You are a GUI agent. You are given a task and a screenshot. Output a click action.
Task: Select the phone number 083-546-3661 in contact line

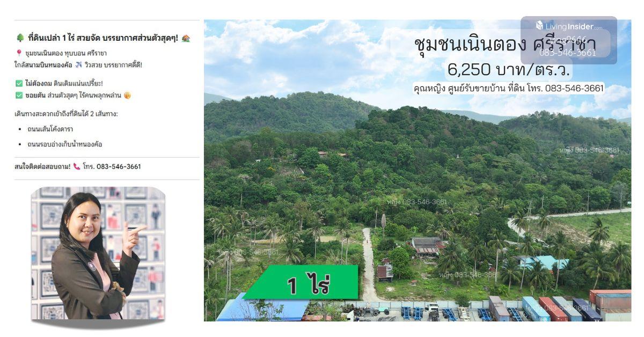pos(119,166)
